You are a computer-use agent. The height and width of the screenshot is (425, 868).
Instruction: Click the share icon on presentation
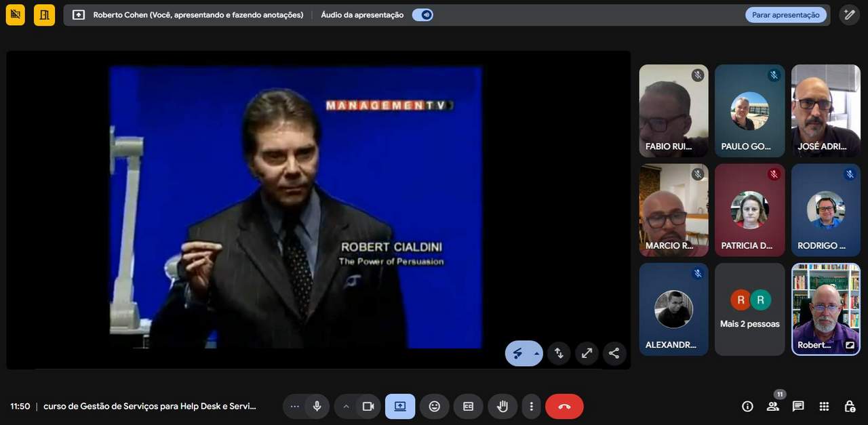[614, 353]
